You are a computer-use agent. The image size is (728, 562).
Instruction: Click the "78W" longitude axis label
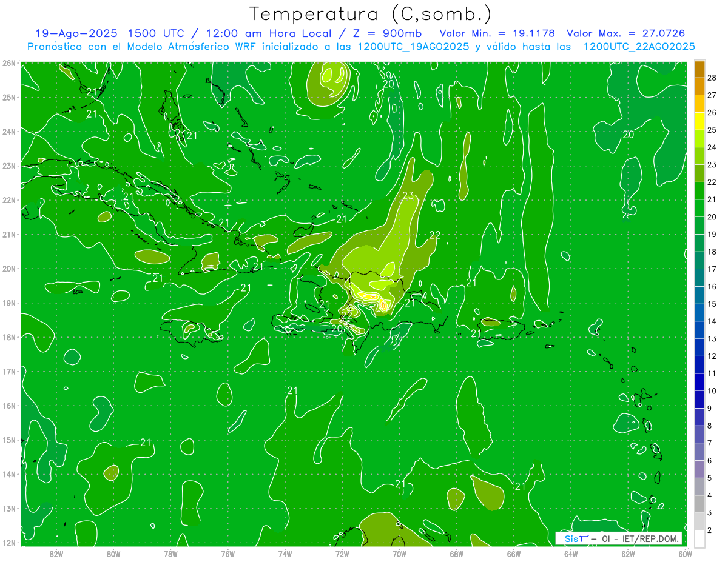coord(170,554)
